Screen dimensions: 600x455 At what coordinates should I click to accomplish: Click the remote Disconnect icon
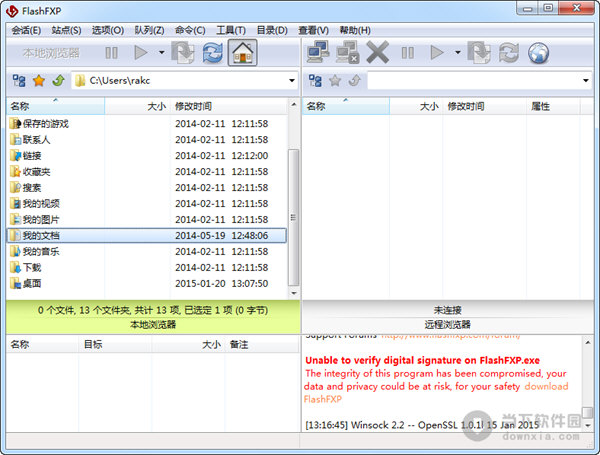(x=347, y=52)
